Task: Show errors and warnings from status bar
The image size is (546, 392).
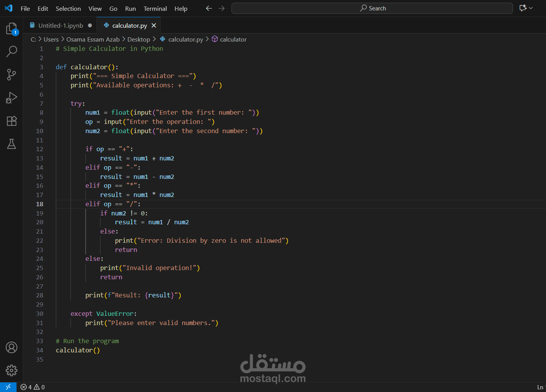Action: (x=33, y=387)
